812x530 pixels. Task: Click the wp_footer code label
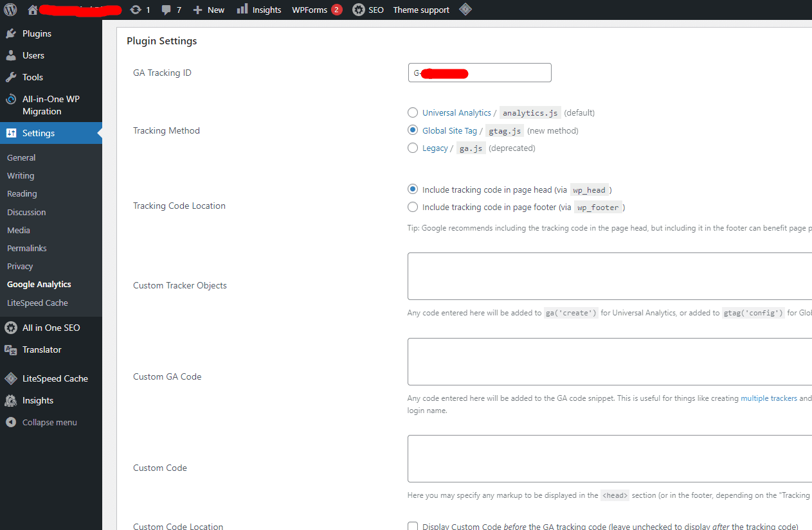coord(598,207)
